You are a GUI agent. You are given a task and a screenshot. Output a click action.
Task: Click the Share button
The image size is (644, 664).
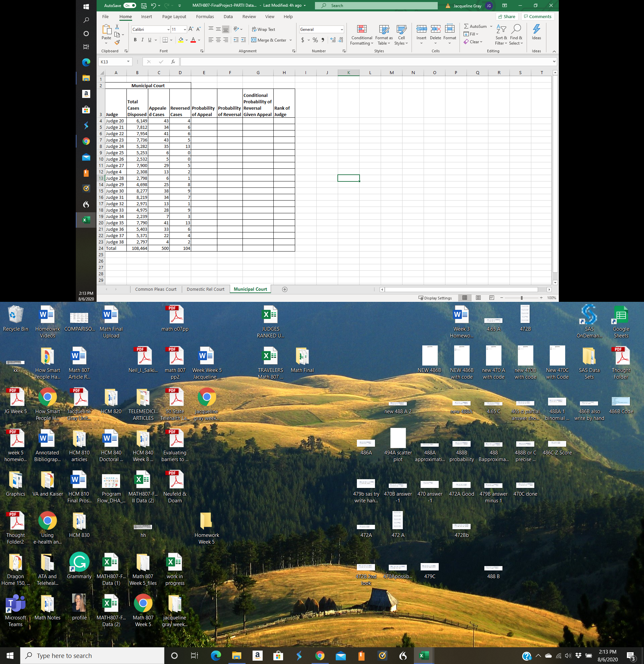coord(507,16)
